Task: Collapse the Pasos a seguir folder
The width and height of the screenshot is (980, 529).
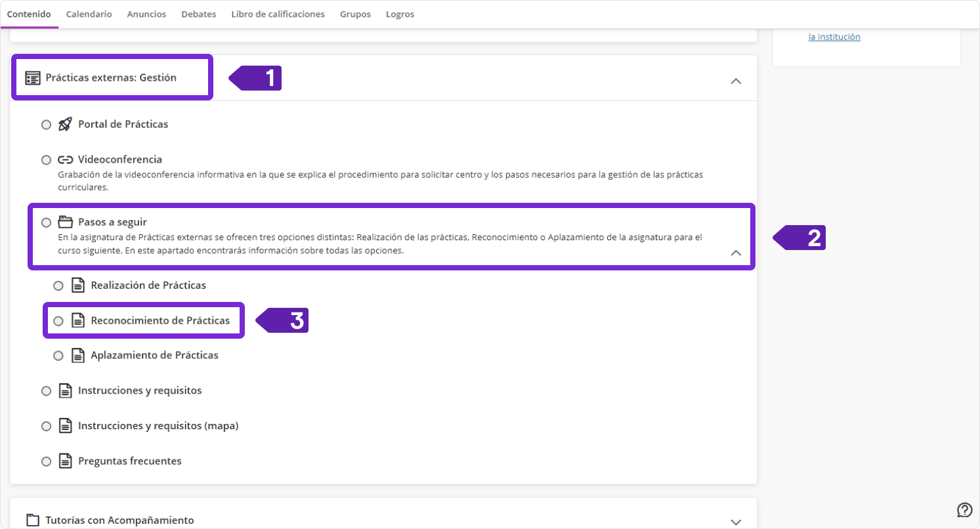Action: pos(736,253)
